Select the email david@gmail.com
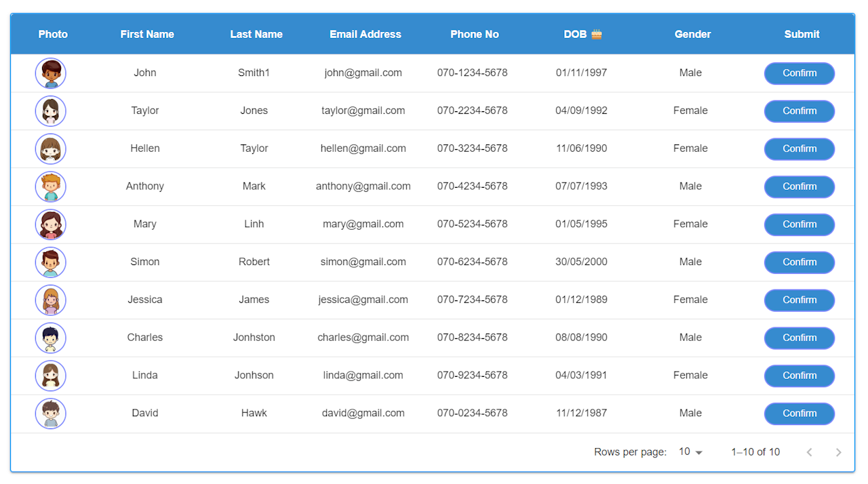868x484 pixels. pos(363,413)
